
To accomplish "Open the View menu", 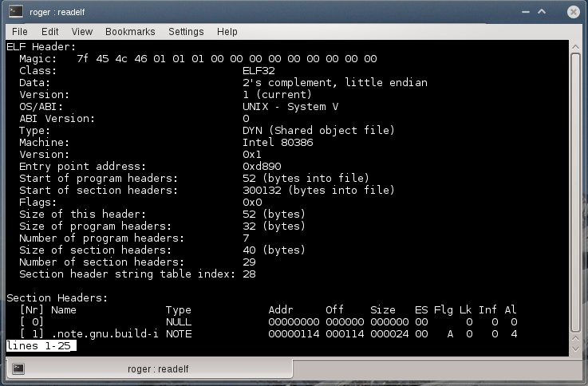I will click(82, 32).
